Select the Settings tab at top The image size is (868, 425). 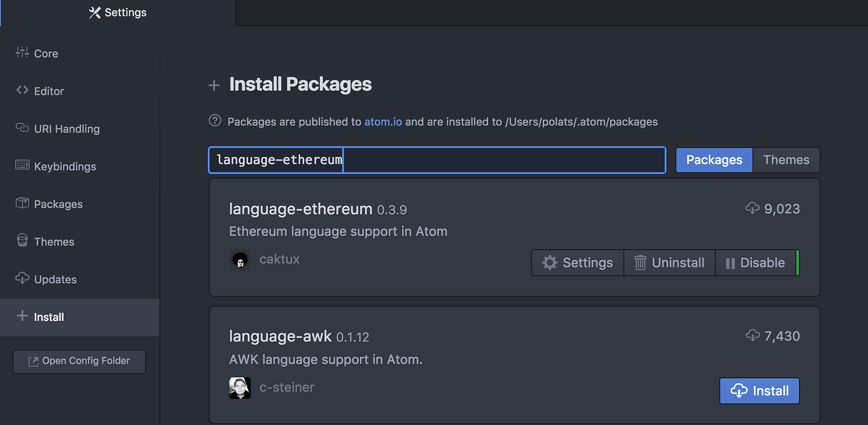[118, 12]
